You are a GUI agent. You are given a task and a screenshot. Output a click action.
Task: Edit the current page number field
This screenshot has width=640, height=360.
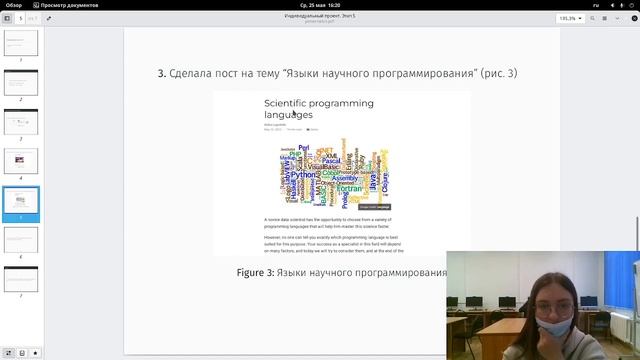[x=21, y=18]
